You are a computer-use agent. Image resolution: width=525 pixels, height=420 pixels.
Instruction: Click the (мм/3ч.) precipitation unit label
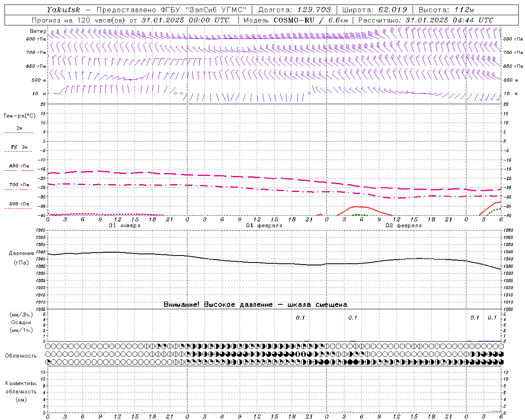(x=21, y=315)
